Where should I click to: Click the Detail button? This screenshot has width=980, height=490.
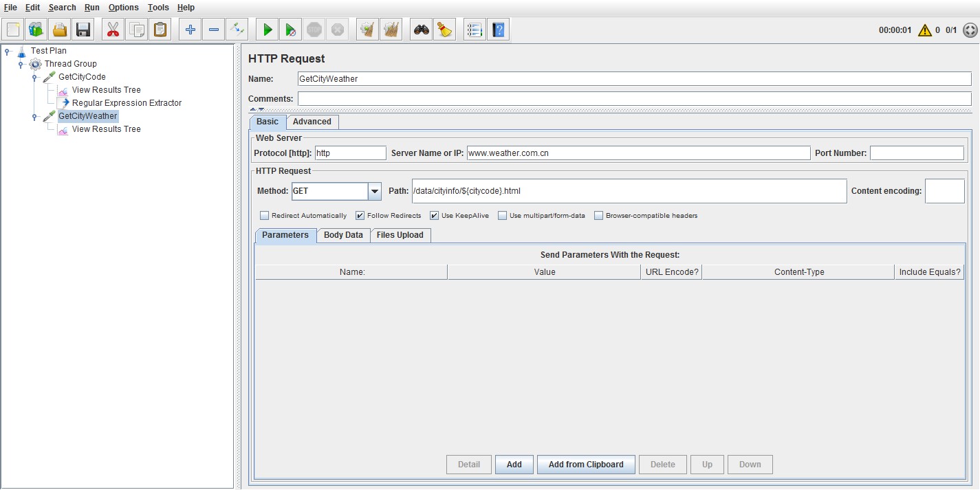coord(469,465)
